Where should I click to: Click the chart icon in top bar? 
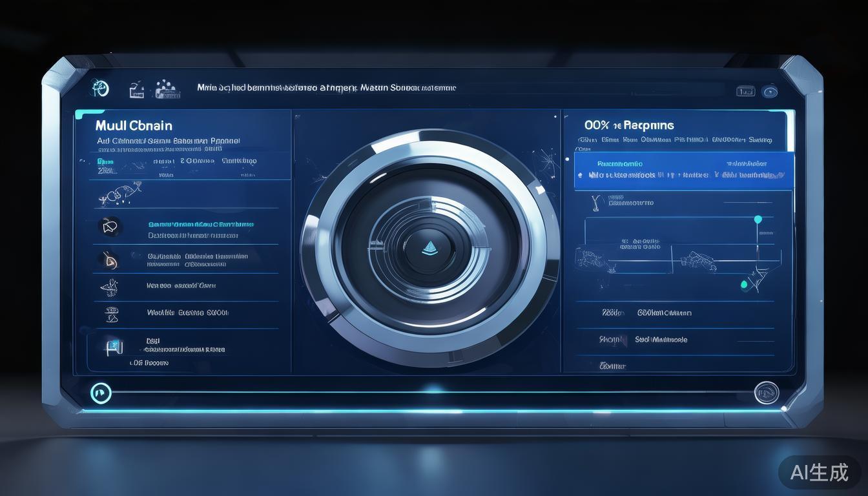(136, 90)
